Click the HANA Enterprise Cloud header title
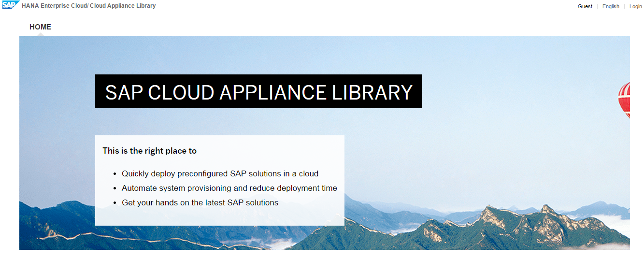 pyautogui.click(x=89, y=6)
